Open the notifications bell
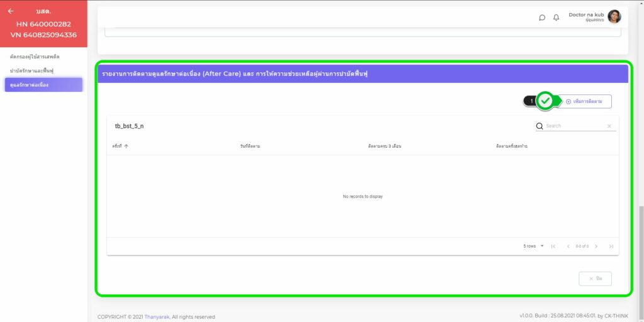644x322 pixels. [556, 18]
